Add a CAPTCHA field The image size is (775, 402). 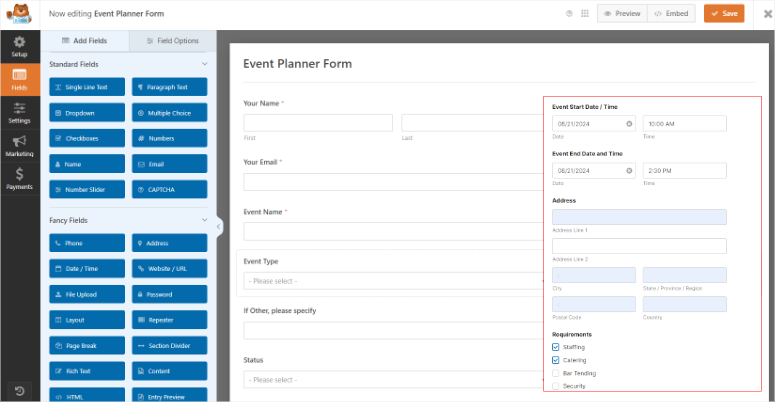[170, 189]
